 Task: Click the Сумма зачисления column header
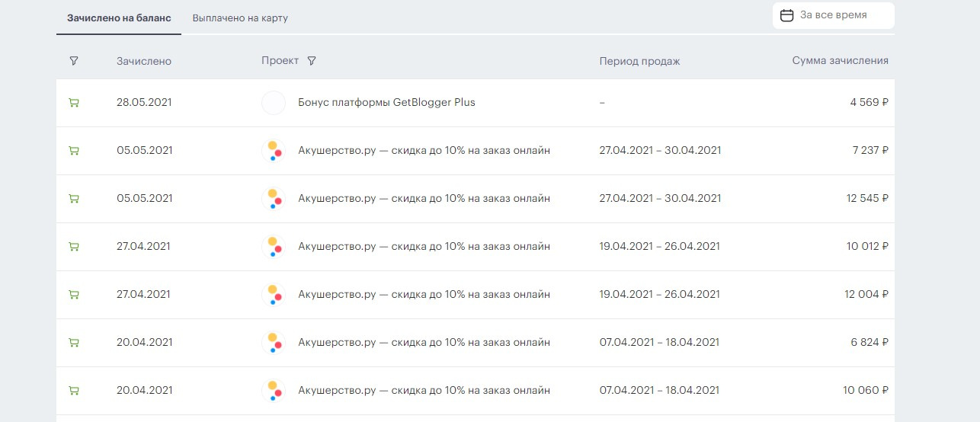(841, 61)
